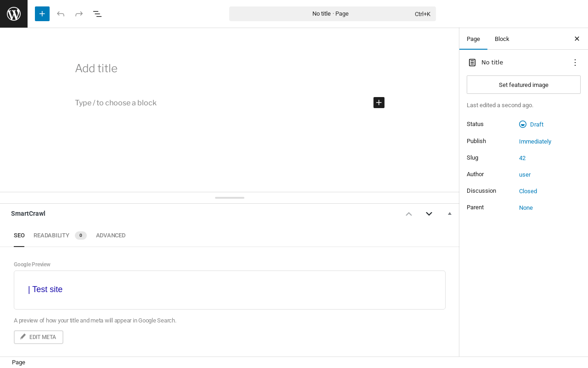
Task: Move SmartCrawl panel up with chevron
Action: tap(409, 213)
